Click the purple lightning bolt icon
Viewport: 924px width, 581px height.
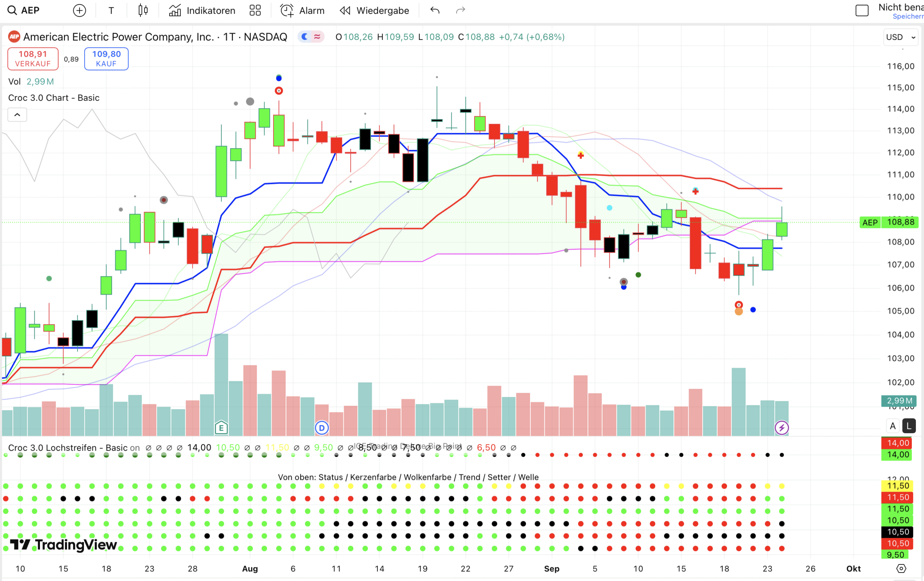tap(782, 428)
